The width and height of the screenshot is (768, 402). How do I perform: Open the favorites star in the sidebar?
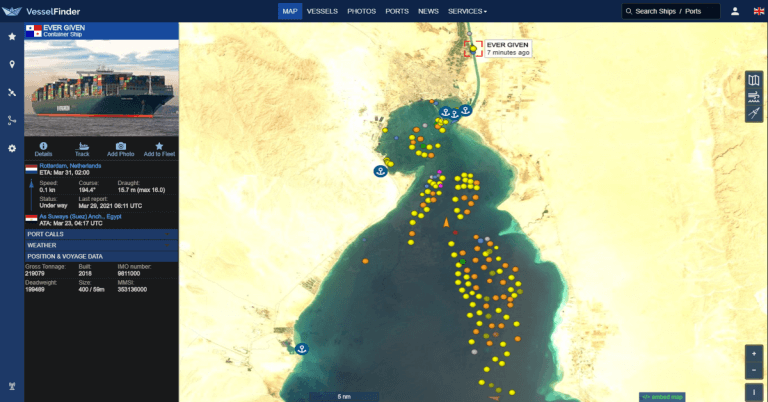pyautogui.click(x=12, y=36)
